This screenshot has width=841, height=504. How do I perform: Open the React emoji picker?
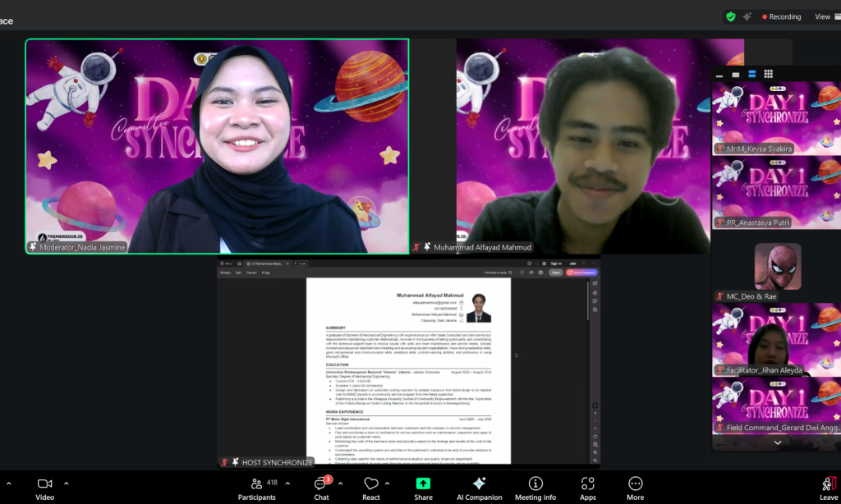(371, 488)
